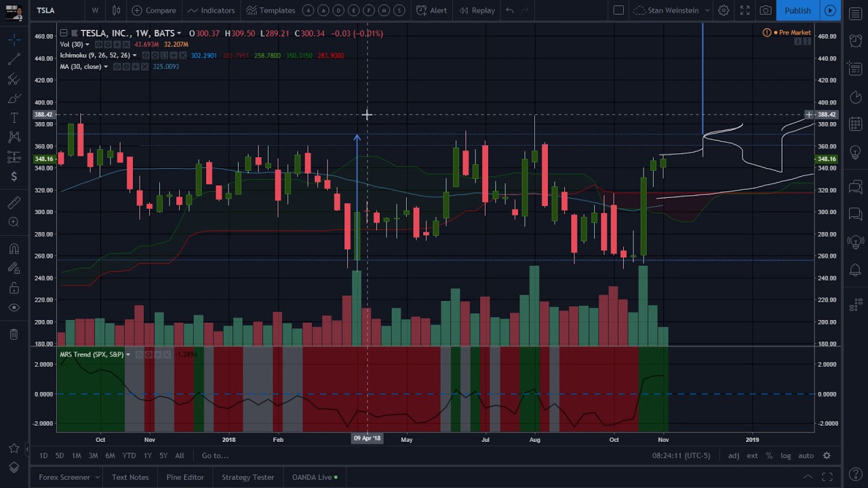Select the trend line drawing tool

point(14,60)
